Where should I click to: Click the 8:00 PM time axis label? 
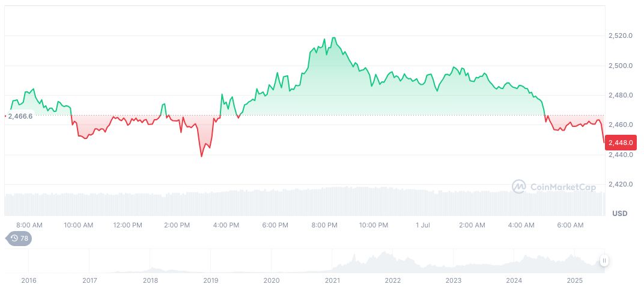[324, 225]
